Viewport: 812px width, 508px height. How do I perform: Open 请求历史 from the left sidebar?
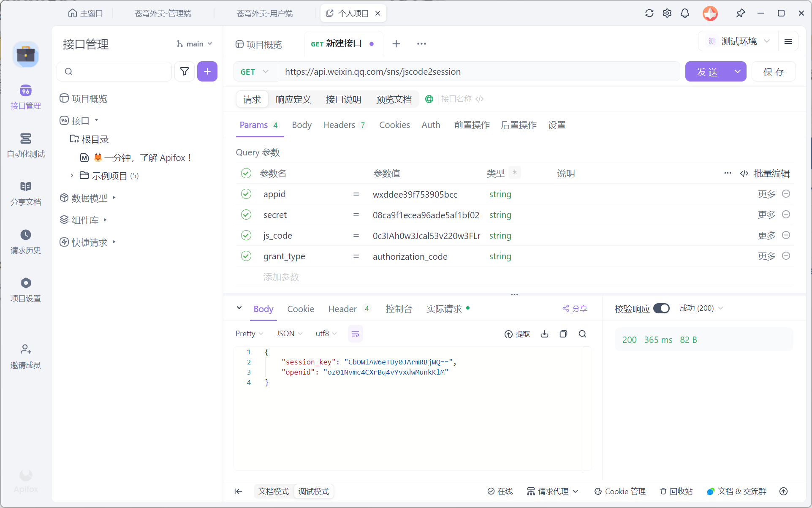click(25, 242)
